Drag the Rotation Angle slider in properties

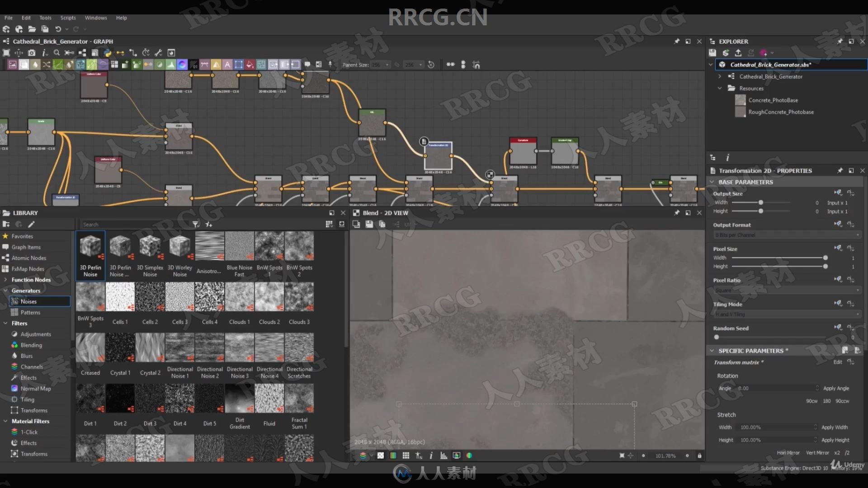(775, 388)
